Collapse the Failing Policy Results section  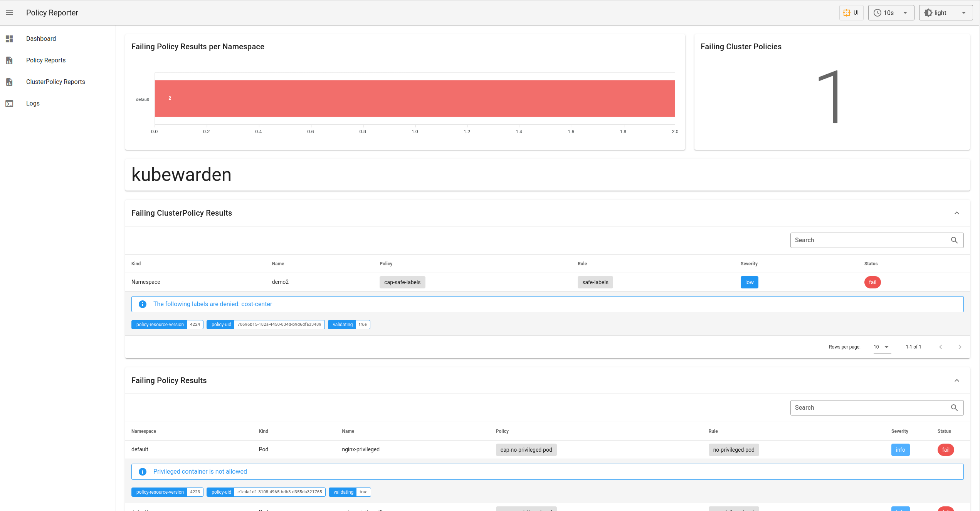point(957,380)
